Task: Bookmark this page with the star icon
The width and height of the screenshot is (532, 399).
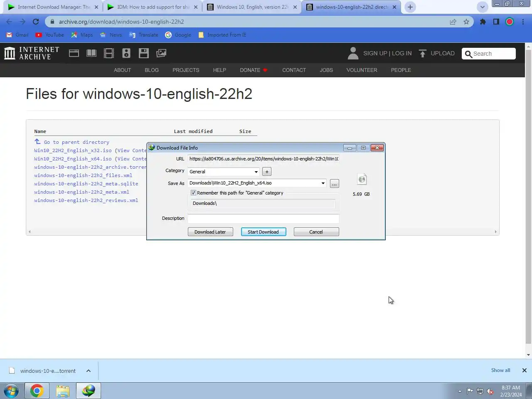Action: (x=466, y=22)
